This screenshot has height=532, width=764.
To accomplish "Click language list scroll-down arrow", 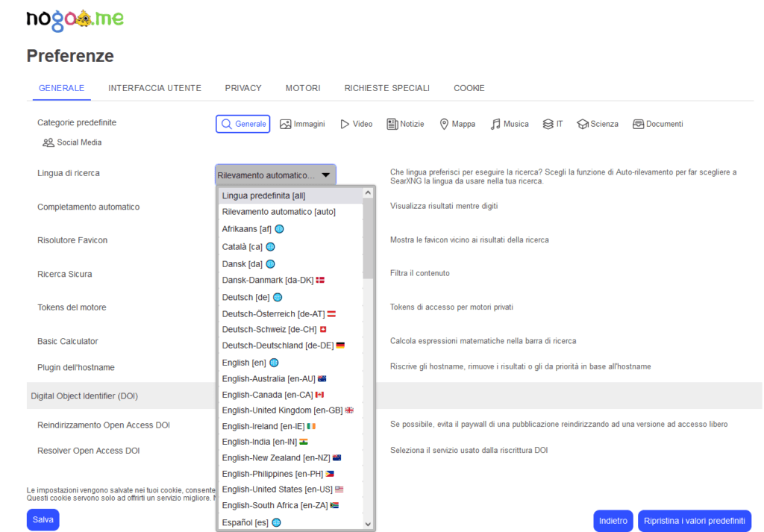I will coord(368,525).
